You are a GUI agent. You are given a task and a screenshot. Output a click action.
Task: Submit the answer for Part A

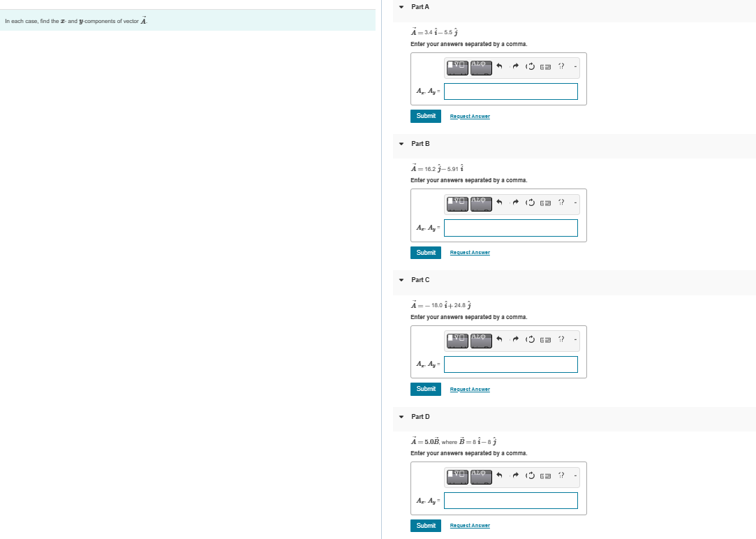click(x=425, y=116)
